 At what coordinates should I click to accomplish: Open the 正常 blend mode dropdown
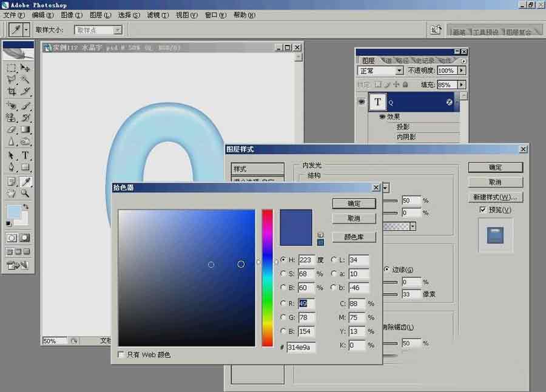pos(400,70)
